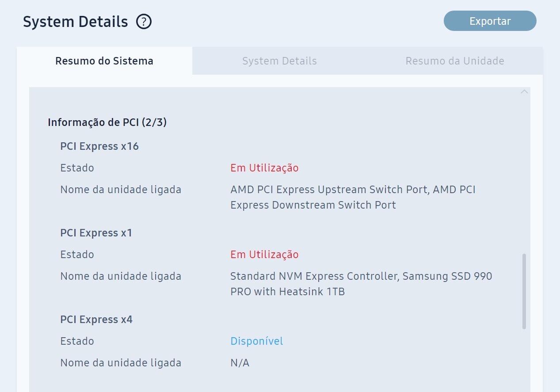This screenshot has height=392, width=560.
Task: Open the System Details tab
Action: point(279,61)
